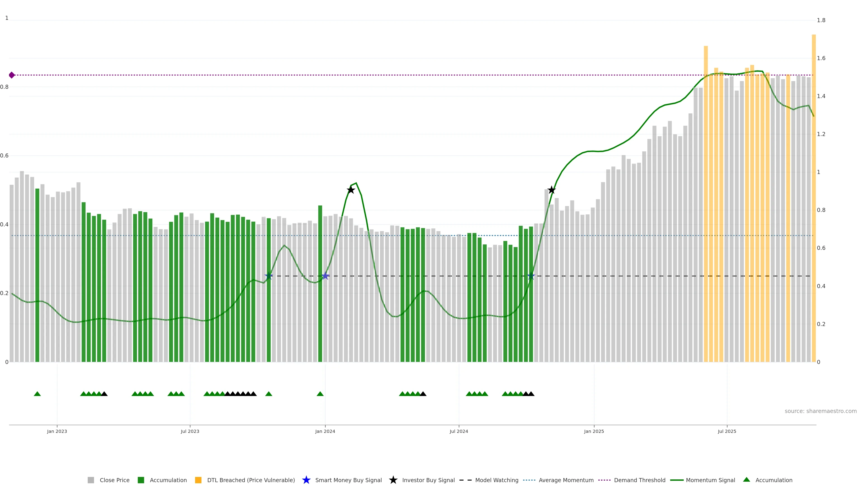Click the purple diamond Demand Threshold marker
This screenshot has height=488, width=868.
[x=12, y=75]
